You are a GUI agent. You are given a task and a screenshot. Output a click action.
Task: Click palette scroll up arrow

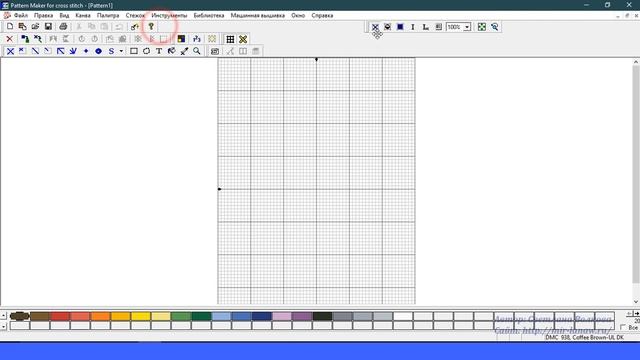coord(3,316)
